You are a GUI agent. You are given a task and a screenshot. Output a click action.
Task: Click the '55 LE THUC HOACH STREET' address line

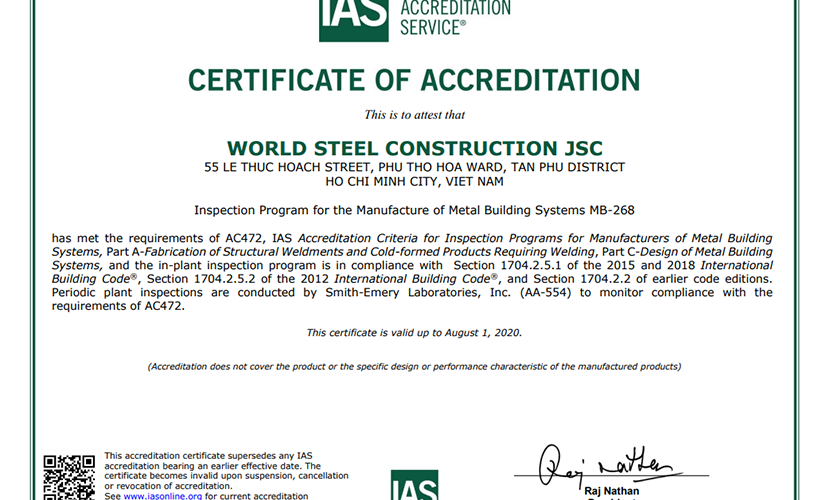414,167
